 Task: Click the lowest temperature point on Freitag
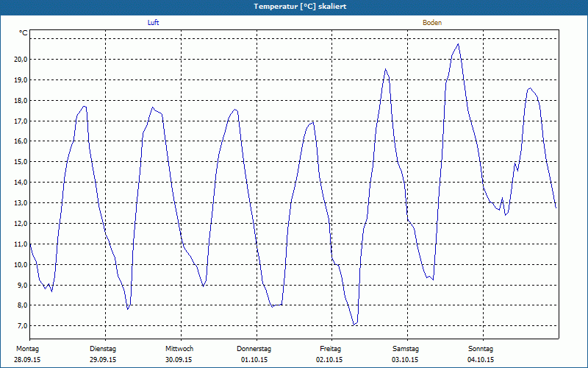[x=354, y=325]
